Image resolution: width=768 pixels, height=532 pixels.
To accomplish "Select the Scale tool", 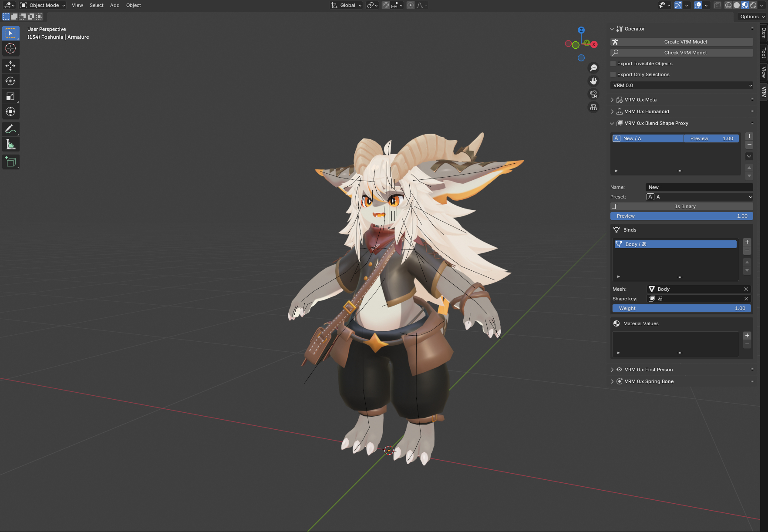I will (x=10, y=96).
